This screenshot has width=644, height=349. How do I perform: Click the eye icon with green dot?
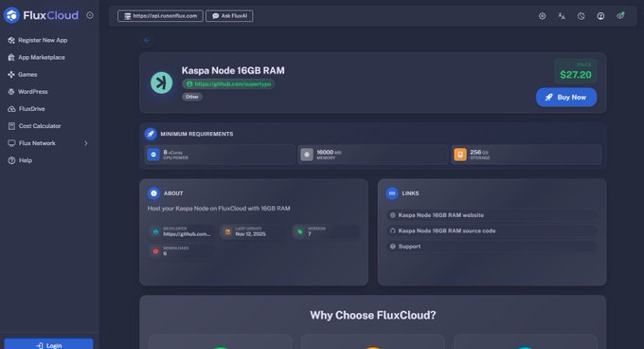point(620,15)
